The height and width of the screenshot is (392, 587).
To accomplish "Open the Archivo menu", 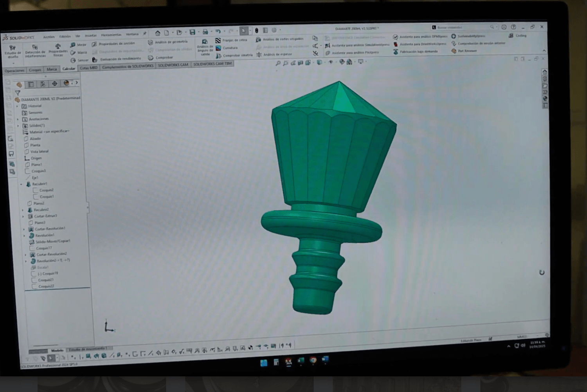I will (x=49, y=37).
